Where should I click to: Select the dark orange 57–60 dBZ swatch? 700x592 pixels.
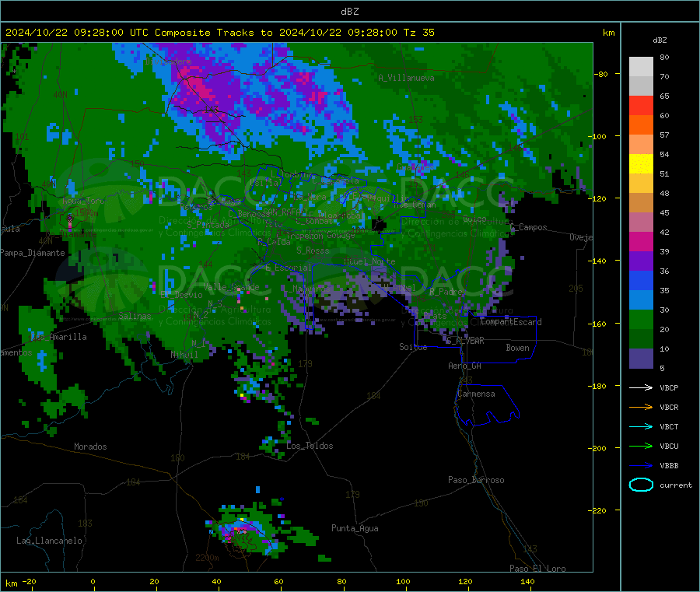(641, 125)
